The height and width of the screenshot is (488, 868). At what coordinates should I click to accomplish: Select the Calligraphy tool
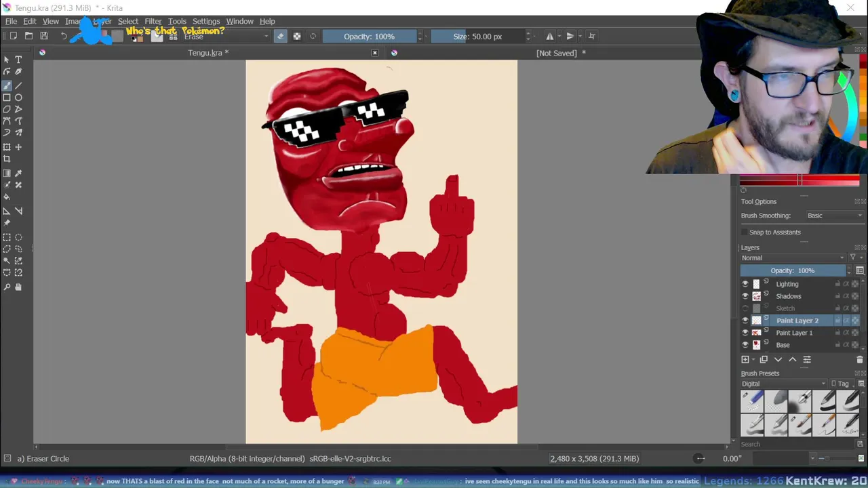(18, 72)
